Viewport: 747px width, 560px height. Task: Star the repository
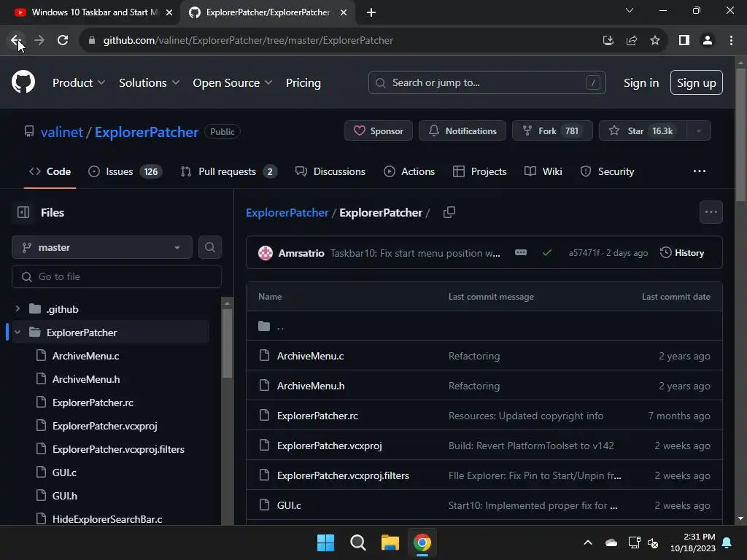(x=643, y=131)
